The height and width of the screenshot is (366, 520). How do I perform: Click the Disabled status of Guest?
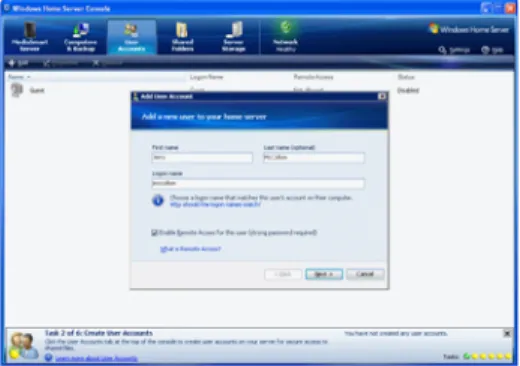pyautogui.click(x=408, y=90)
